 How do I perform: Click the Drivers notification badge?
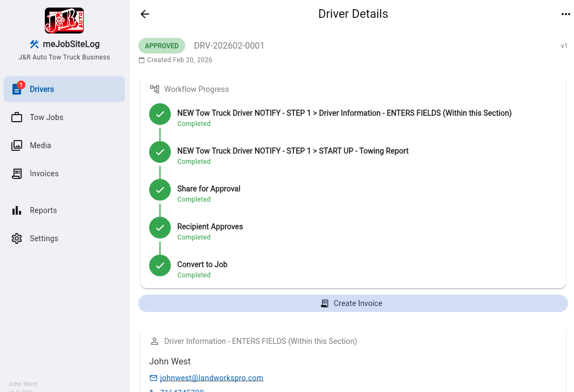coord(21,84)
